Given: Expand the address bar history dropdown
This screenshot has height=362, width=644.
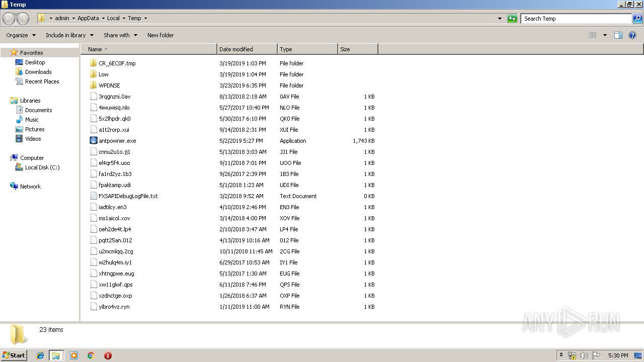Looking at the screenshot, I should click(500, 19).
